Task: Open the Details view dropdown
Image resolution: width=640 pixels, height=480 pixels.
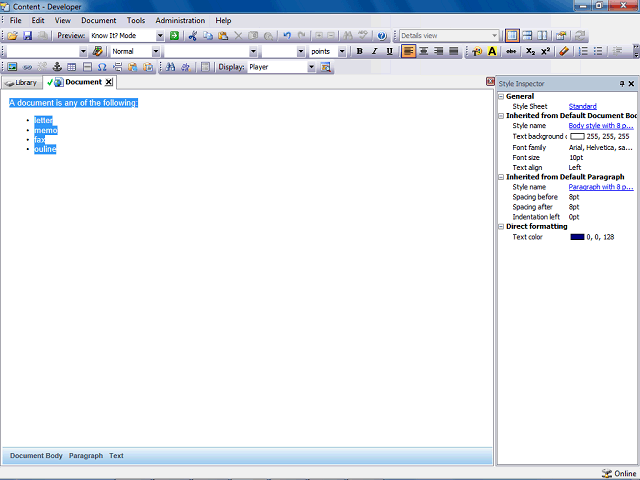Action: coord(494,36)
